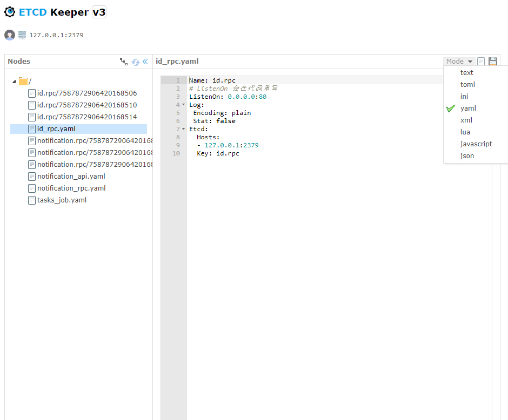Click the root folder icon
This screenshot has width=508, height=420.
click(x=23, y=81)
